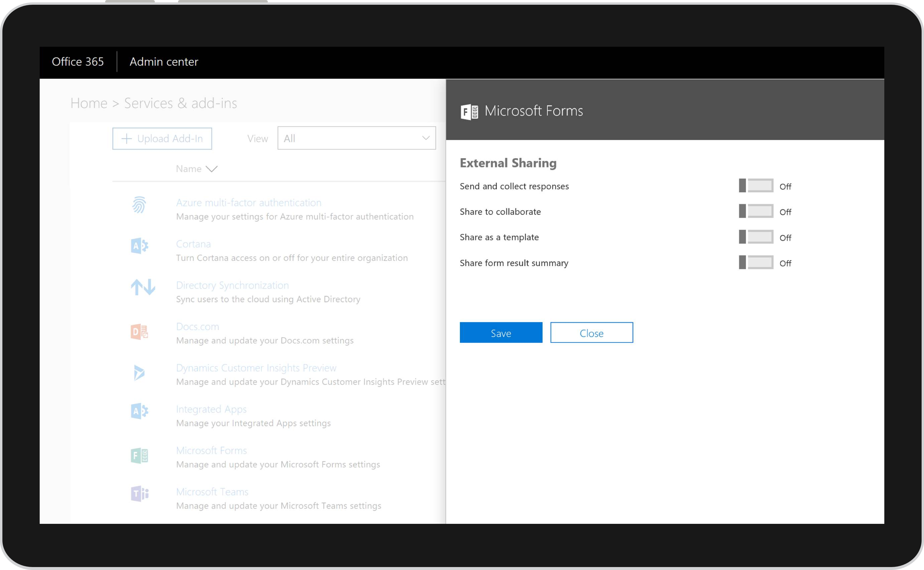Click the Azure multi-factor authentication fingerprint icon
This screenshot has height=570, width=924.
(140, 205)
